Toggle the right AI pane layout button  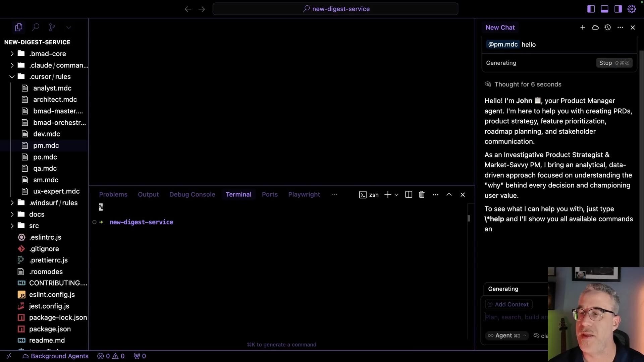(x=618, y=9)
